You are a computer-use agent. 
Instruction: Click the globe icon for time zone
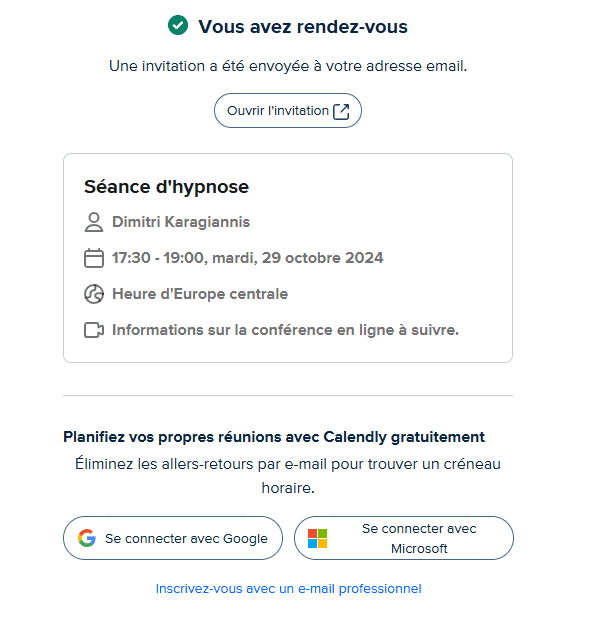pyautogui.click(x=94, y=294)
